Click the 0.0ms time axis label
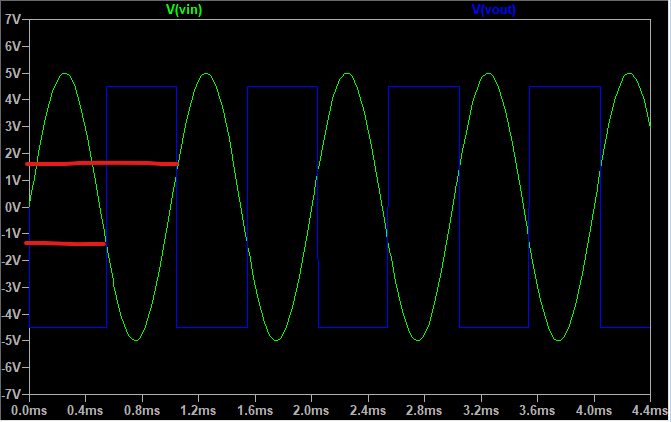 (x=29, y=411)
